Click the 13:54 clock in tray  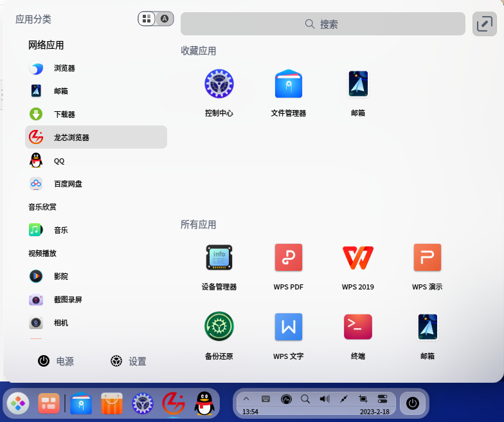click(250, 412)
